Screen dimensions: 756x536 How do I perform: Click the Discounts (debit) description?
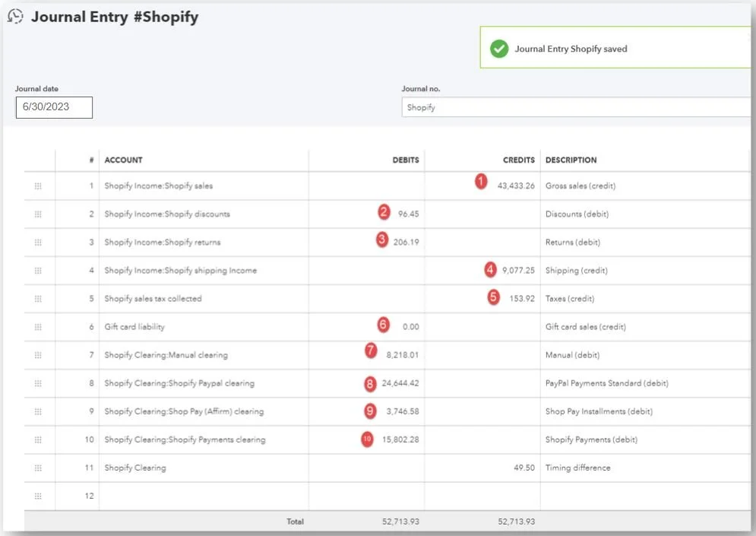click(577, 214)
